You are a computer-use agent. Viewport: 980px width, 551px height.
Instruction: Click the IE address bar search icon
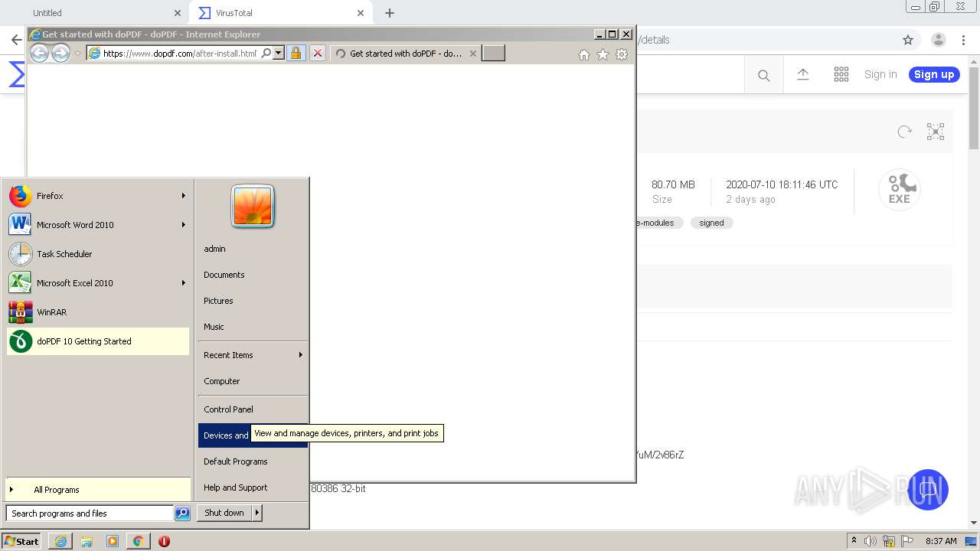266,54
